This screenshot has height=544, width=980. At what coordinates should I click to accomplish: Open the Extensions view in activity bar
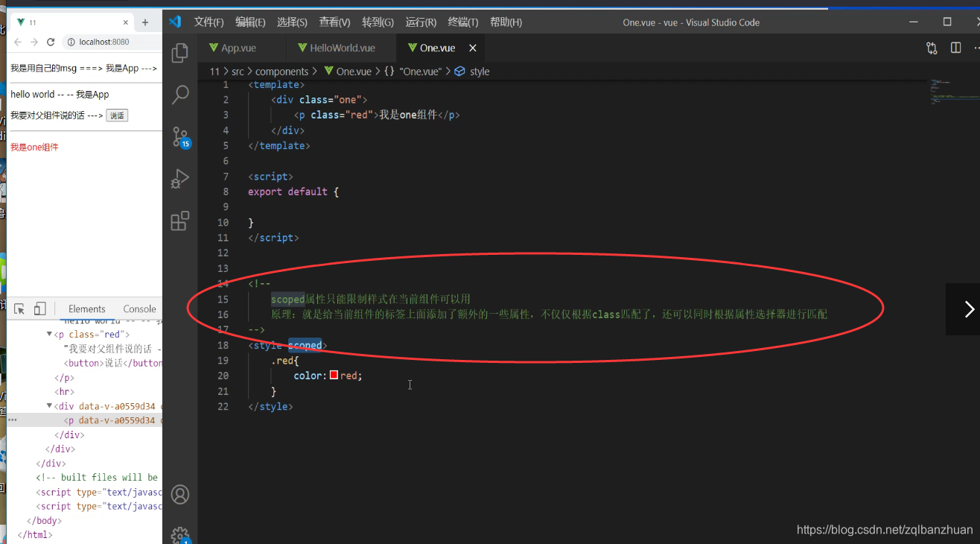[x=180, y=221]
